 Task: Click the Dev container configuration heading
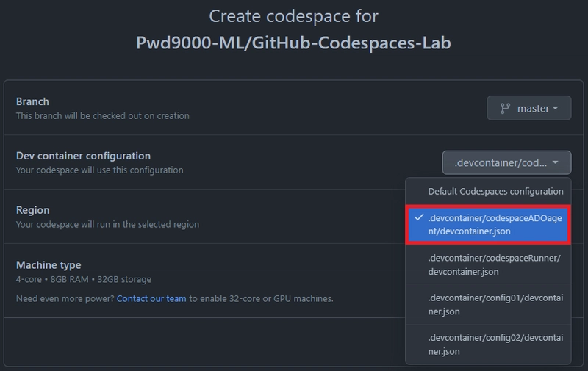pyautogui.click(x=83, y=156)
